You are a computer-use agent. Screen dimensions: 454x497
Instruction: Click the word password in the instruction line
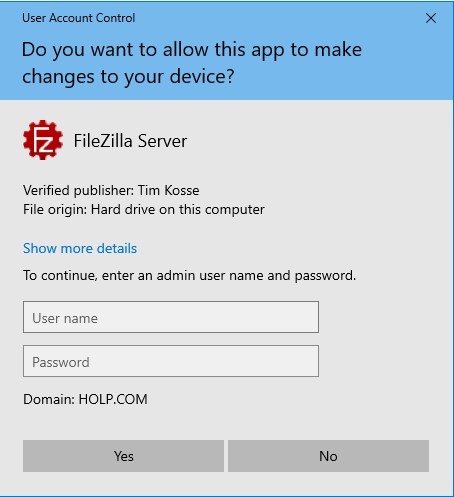pyautogui.click(x=325, y=275)
